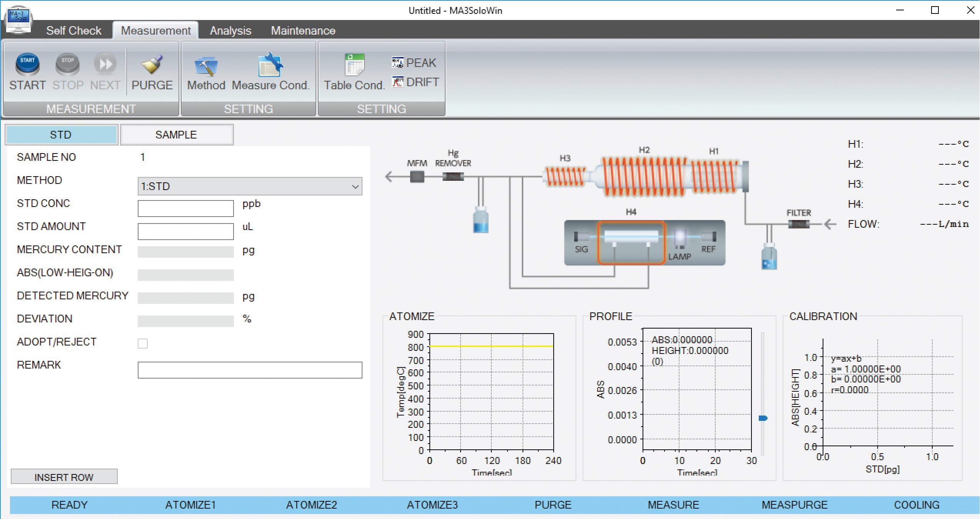Open the Table Cond. spreadsheet icon
Screen dimensions: 980x519
(x=354, y=65)
